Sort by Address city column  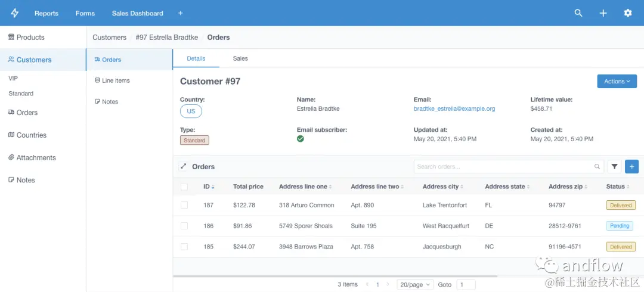[x=442, y=187]
